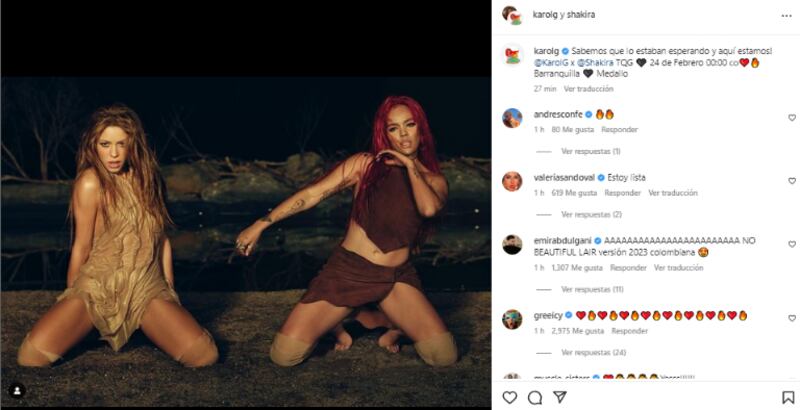Like the post with heart icon

[x=510, y=397]
